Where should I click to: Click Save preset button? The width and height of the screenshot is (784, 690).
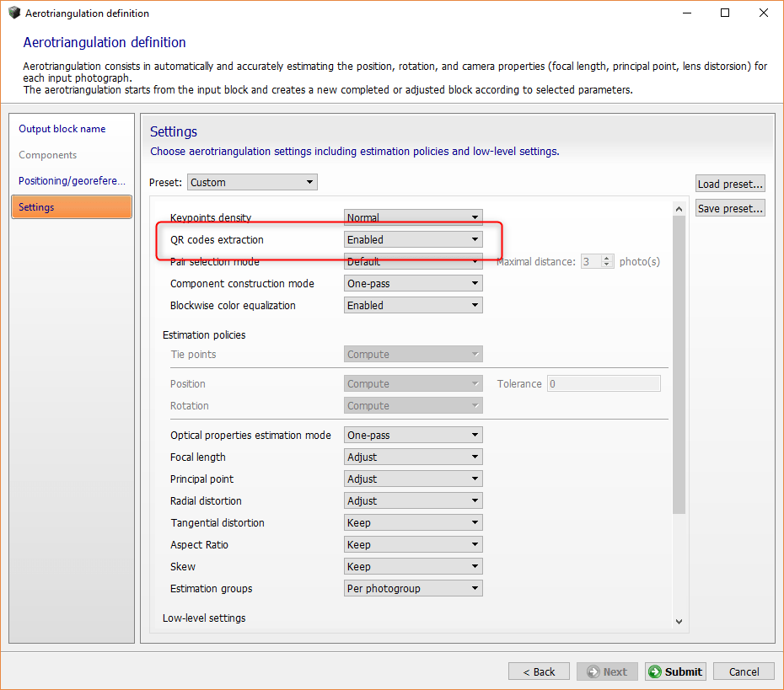pyautogui.click(x=730, y=208)
